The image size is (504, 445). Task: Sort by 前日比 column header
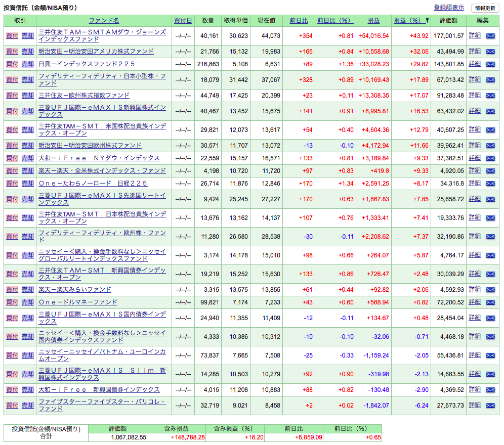[x=299, y=21]
